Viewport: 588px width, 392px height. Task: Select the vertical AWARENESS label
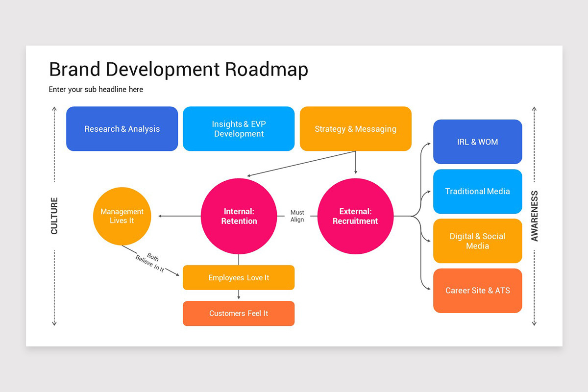[x=535, y=216]
